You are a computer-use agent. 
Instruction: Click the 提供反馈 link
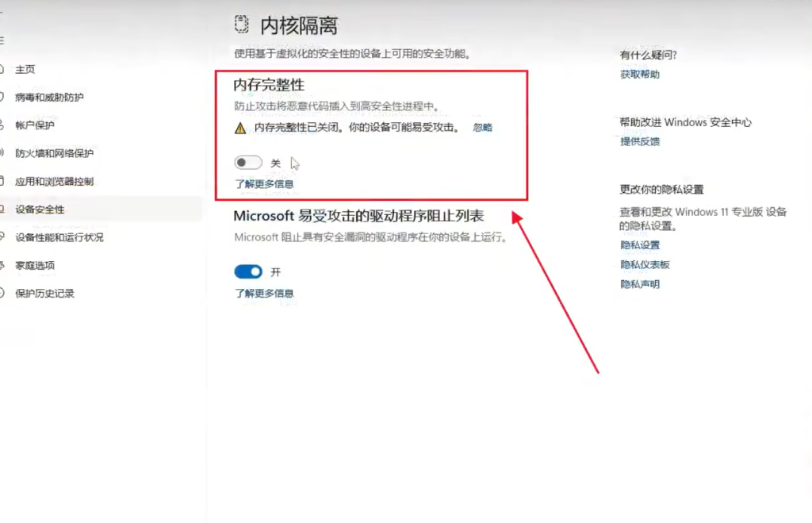pos(639,142)
